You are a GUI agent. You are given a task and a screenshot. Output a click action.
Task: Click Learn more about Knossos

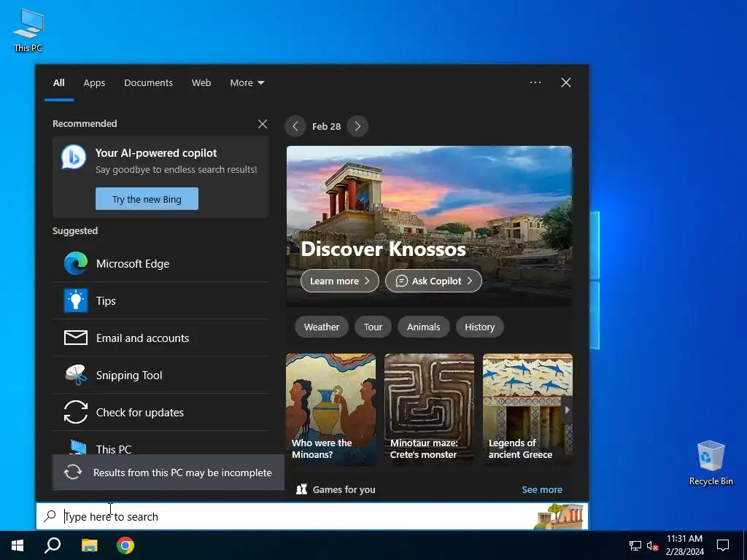click(340, 281)
